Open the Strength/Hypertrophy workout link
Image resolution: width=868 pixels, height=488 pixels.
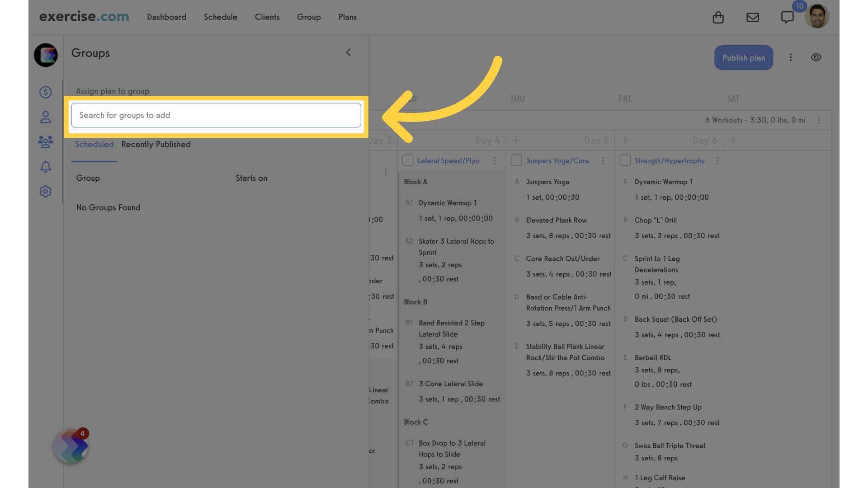670,161
